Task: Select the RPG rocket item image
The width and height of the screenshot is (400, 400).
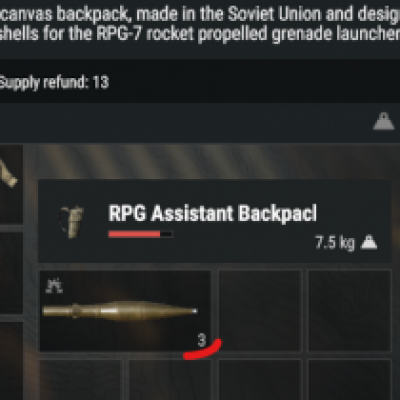Action: (x=120, y=311)
